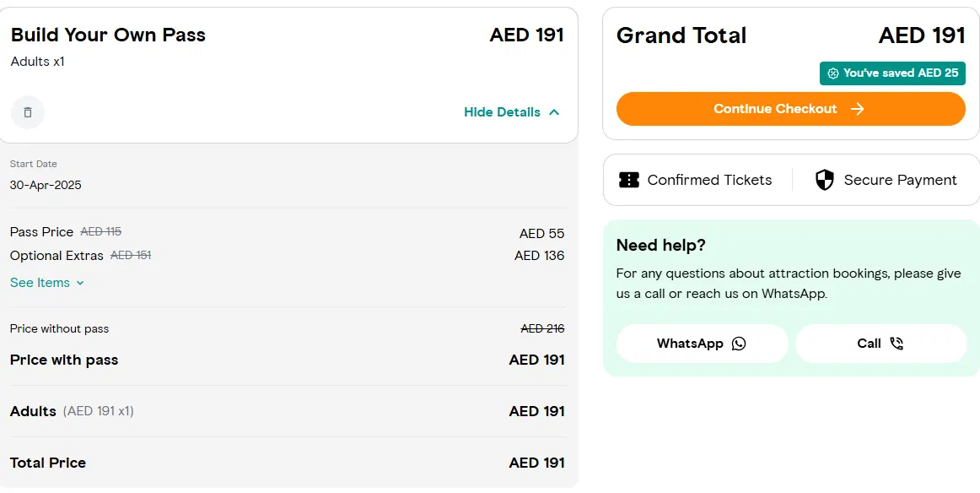Contact support via WhatsApp button
The width and height of the screenshot is (980, 493).
click(x=702, y=344)
